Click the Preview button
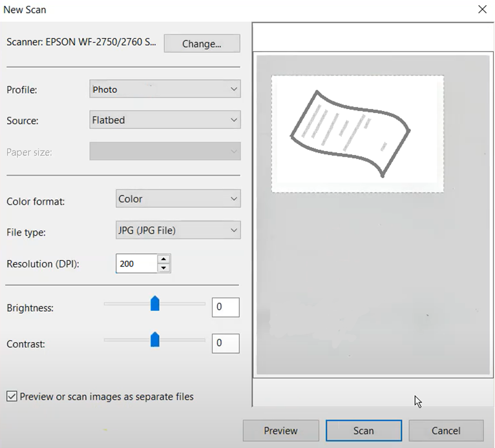 coord(280,431)
